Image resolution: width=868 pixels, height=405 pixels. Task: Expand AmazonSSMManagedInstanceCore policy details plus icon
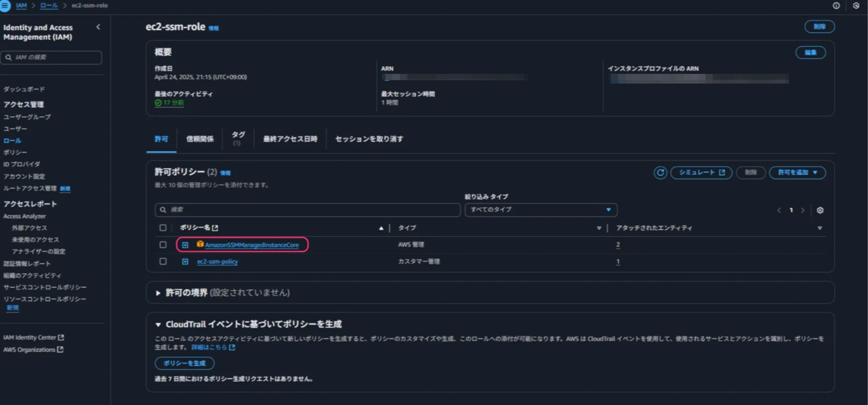pos(185,245)
